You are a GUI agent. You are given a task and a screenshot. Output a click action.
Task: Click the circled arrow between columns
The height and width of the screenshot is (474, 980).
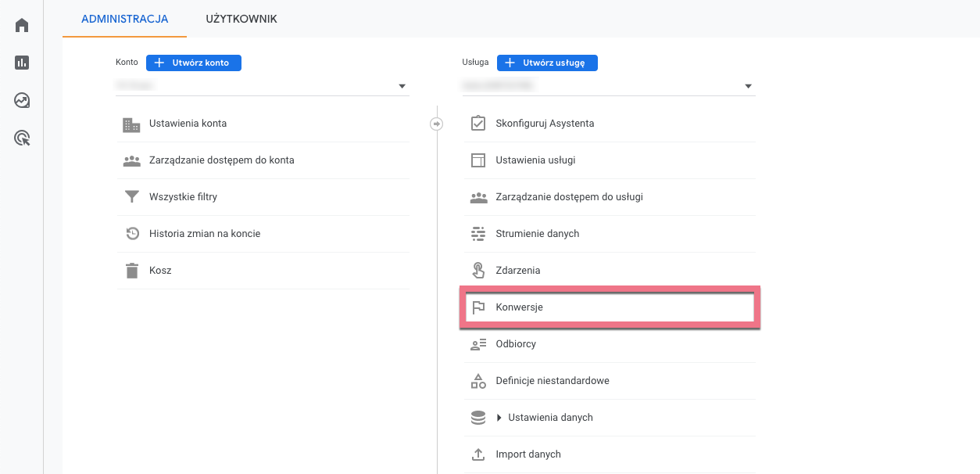tap(437, 124)
